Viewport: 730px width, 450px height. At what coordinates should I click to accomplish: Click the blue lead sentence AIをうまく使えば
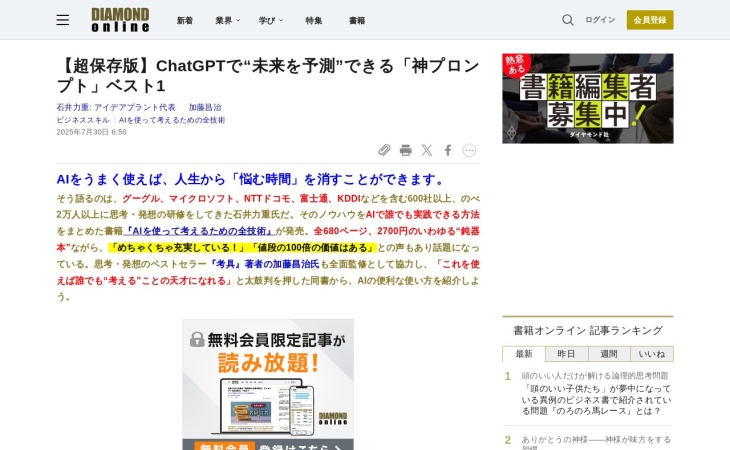(x=251, y=179)
